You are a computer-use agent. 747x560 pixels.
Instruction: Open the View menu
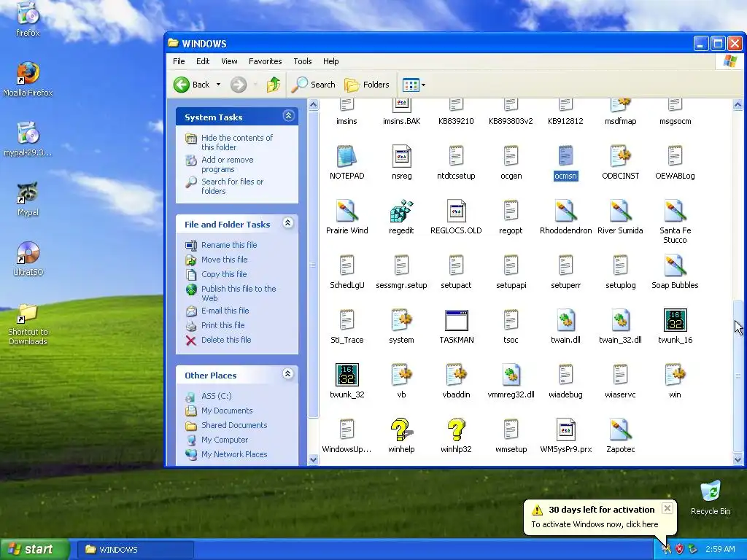point(229,61)
